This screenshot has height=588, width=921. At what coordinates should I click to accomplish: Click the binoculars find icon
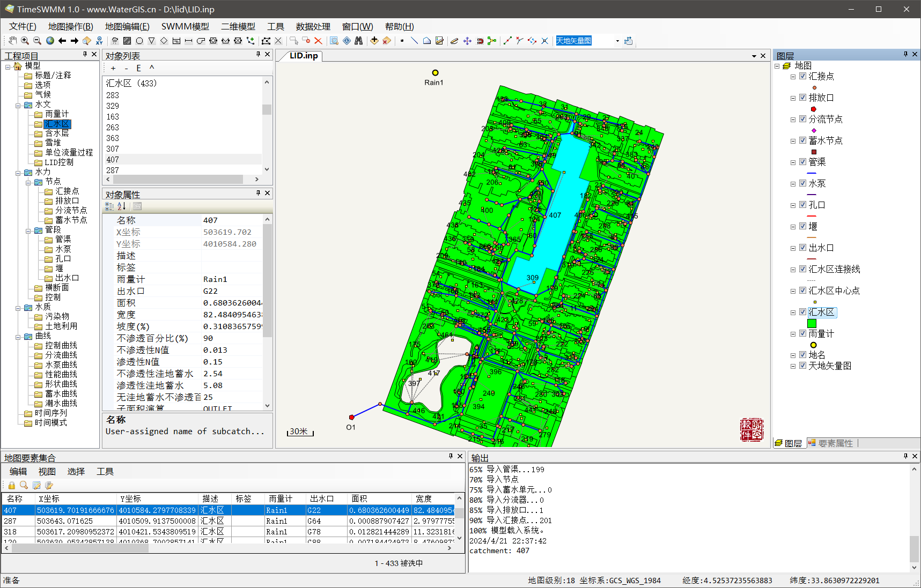point(358,41)
